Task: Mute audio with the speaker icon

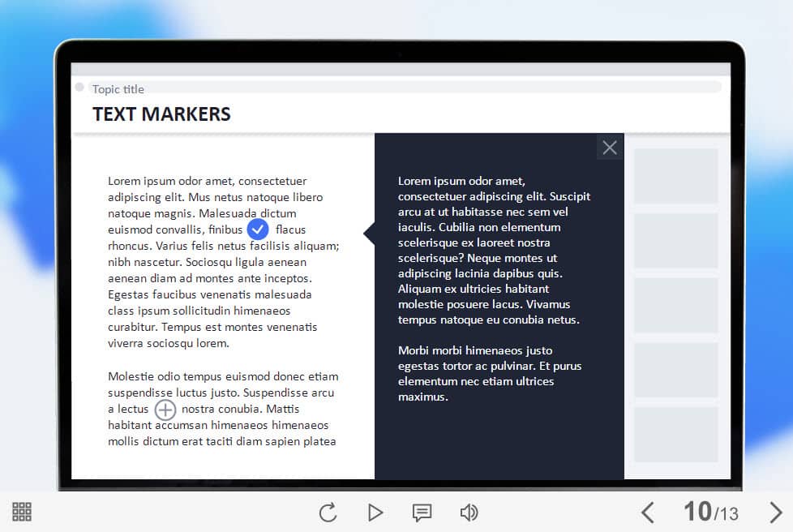Action: point(469,513)
